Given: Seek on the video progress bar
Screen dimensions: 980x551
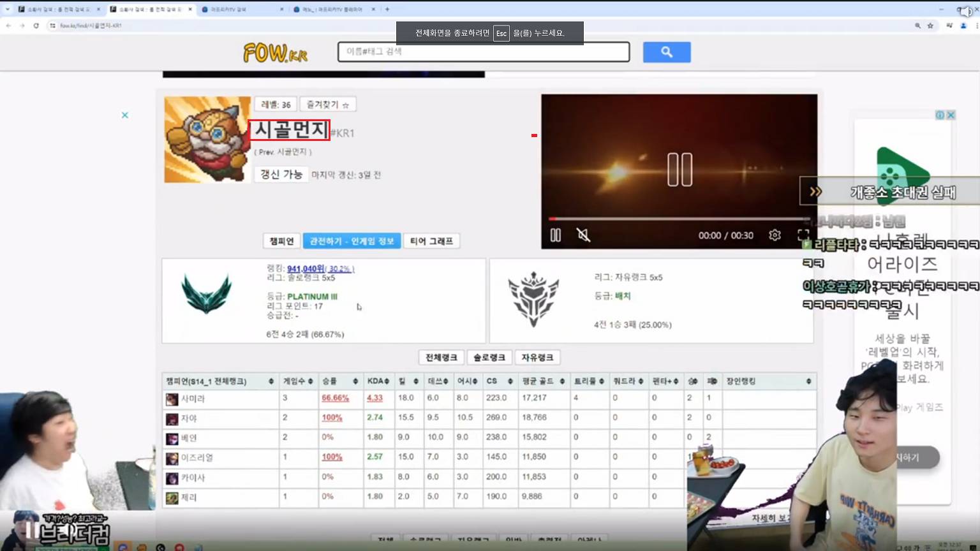Looking at the screenshot, I should 679,219.
